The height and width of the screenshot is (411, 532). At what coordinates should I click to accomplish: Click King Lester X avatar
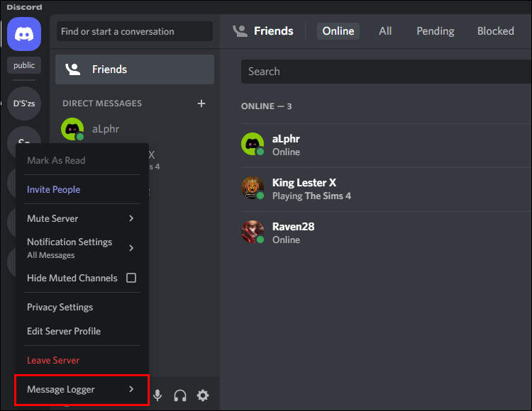pyautogui.click(x=253, y=188)
